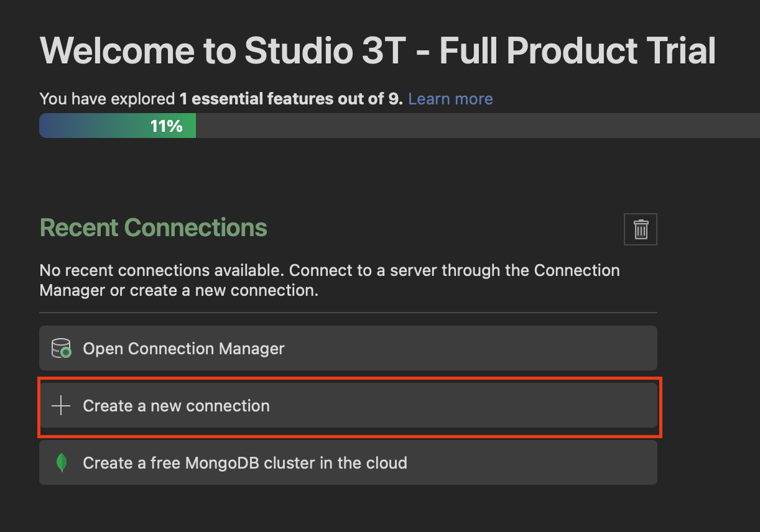Click the "Full Product Trial" part of the title

click(577, 51)
